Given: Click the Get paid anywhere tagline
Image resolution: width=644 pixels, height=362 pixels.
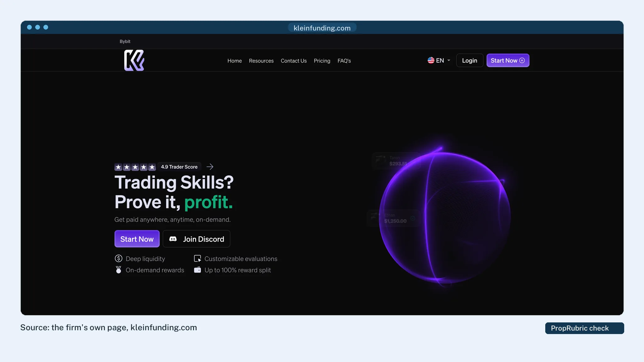Looking at the screenshot, I should click(172, 219).
